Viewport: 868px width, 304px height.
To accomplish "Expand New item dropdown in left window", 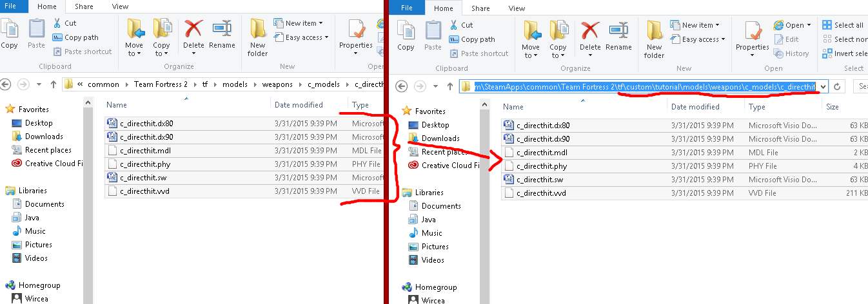I will coord(299,23).
